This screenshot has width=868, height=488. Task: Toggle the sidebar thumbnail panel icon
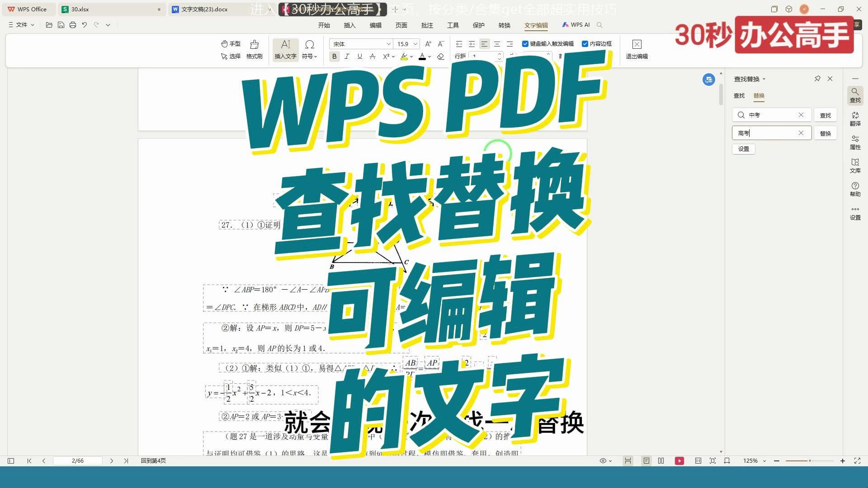(11, 461)
